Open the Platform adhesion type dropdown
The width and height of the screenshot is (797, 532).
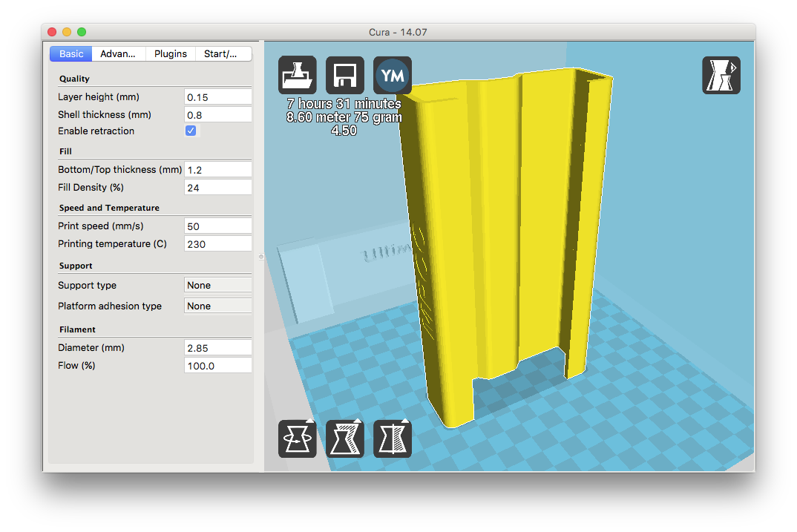217,306
